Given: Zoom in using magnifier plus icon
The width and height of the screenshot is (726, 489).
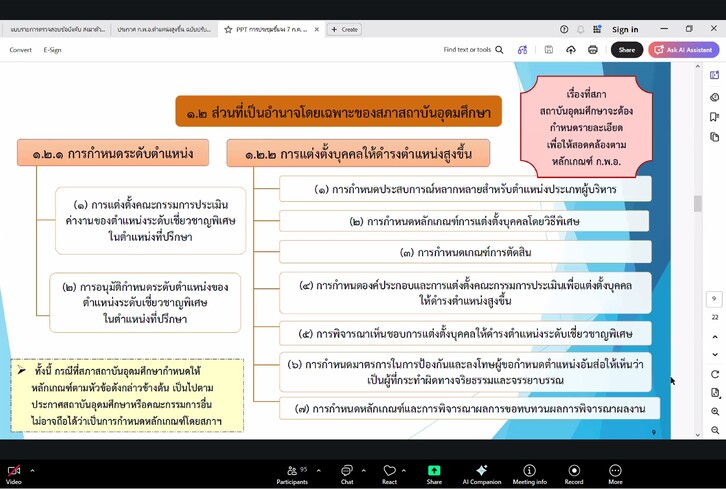Looking at the screenshot, I should (715, 411).
